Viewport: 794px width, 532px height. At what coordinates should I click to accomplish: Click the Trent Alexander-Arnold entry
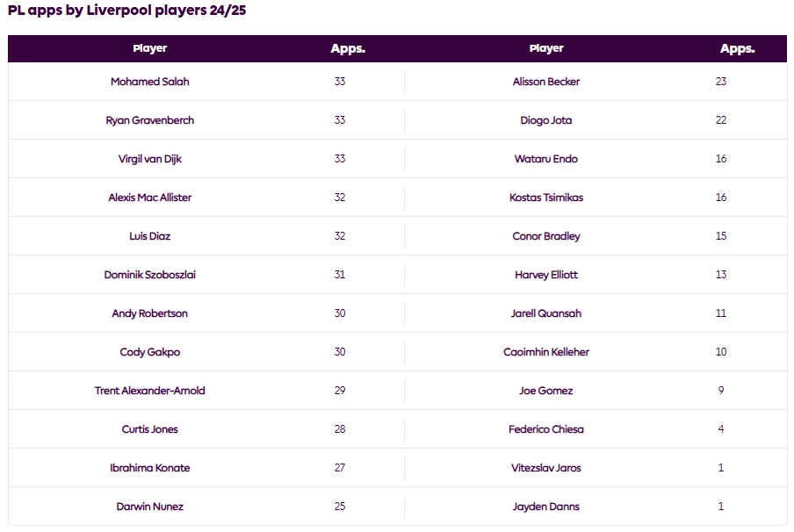click(x=149, y=391)
